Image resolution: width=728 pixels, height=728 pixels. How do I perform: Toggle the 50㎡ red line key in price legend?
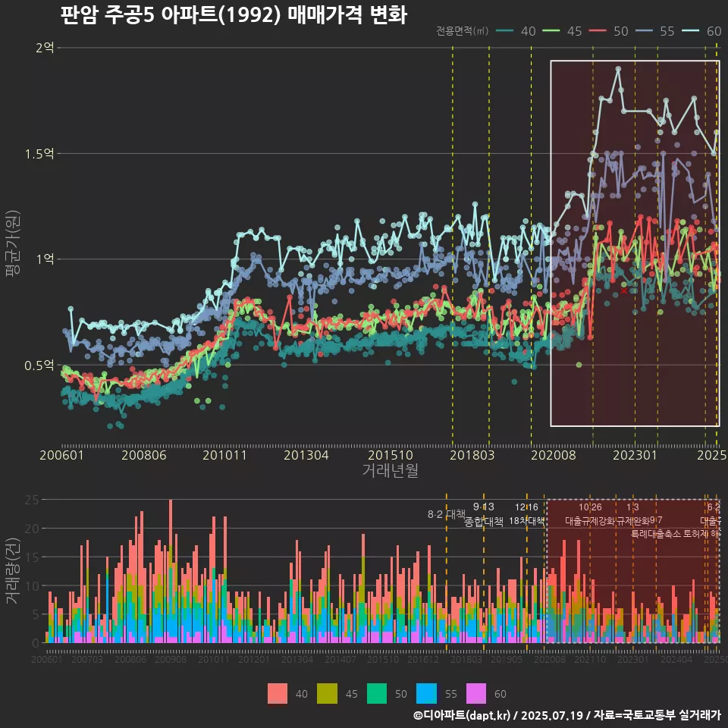point(598,31)
